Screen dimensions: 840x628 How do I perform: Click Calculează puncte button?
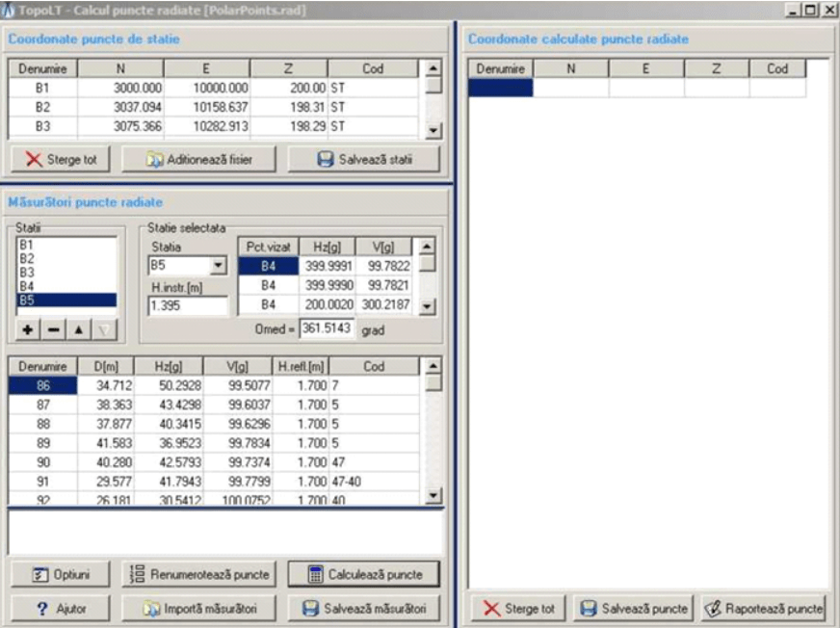pos(364,574)
